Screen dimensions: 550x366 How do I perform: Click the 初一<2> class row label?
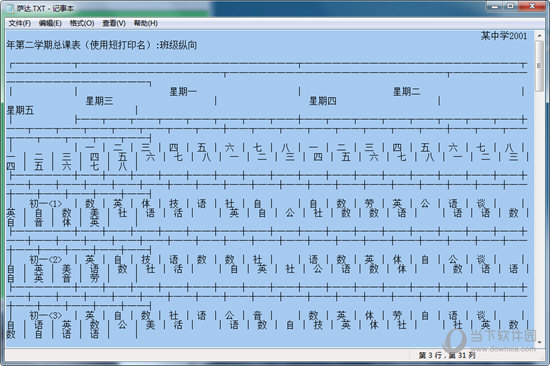(x=46, y=260)
